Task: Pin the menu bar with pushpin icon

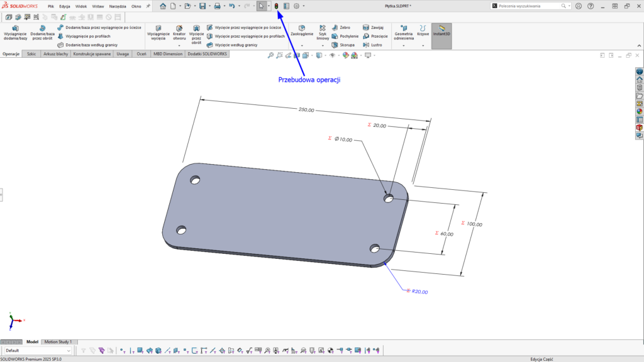Action: (x=148, y=6)
